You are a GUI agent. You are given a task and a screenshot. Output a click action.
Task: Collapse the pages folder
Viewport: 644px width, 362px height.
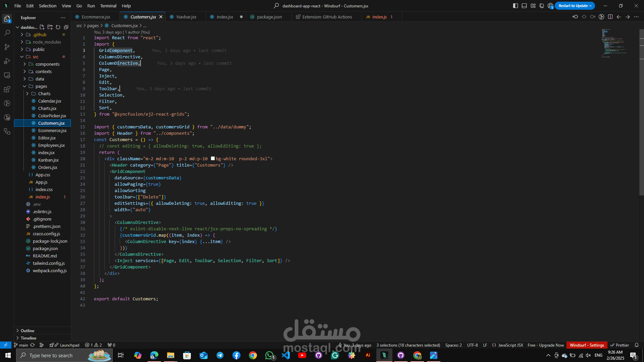click(41, 86)
